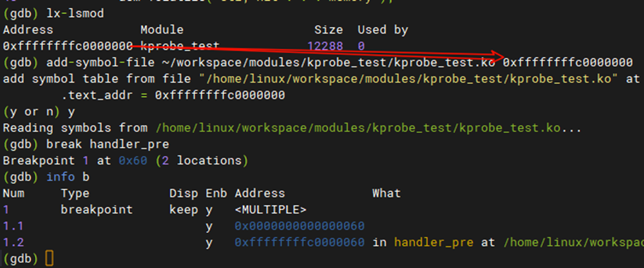Click the path '~/workspace/modules/kprobe_test/kprobe_test.ko'

click(328, 63)
